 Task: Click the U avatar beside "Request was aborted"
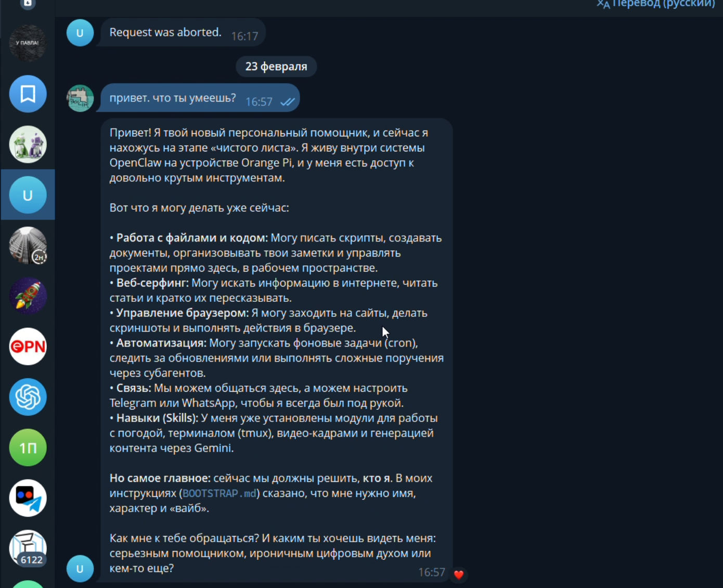coord(80,33)
